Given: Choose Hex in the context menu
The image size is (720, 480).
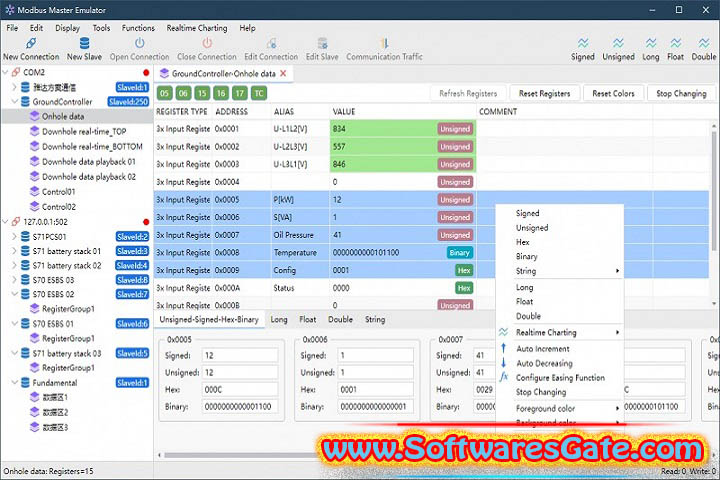Looking at the screenshot, I should click(x=560, y=242).
